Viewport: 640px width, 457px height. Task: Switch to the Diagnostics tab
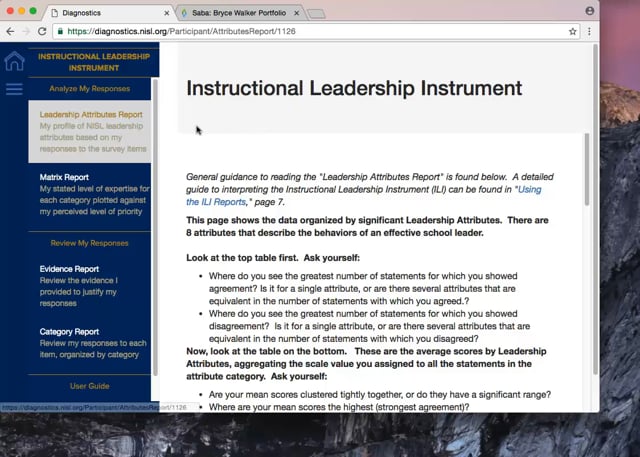(108, 13)
